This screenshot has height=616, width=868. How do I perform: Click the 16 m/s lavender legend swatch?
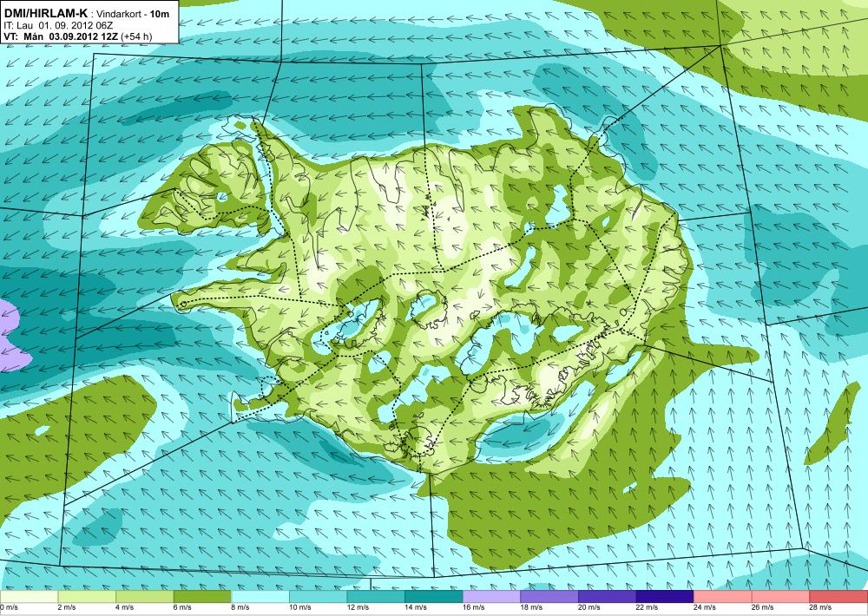491,597
